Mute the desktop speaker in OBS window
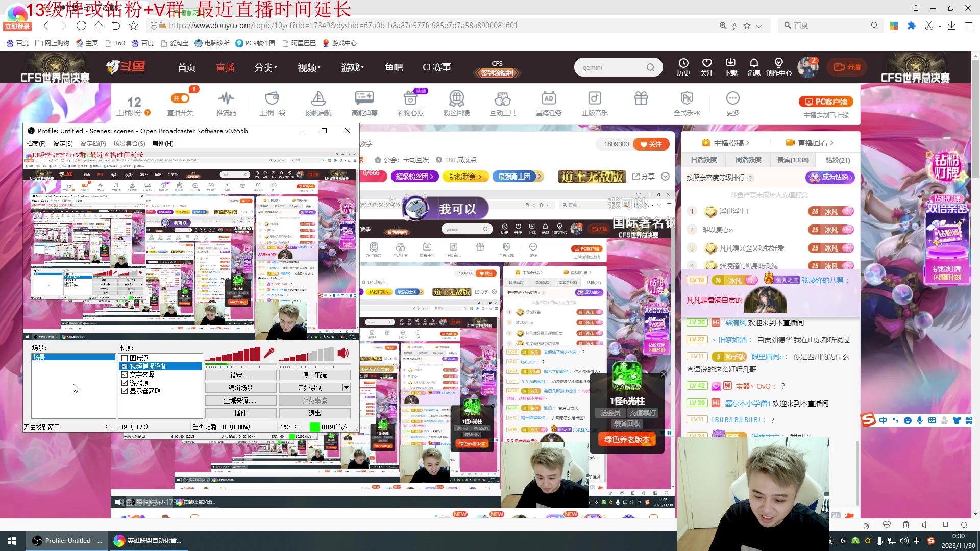This screenshot has height=551, width=980. click(x=344, y=353)
